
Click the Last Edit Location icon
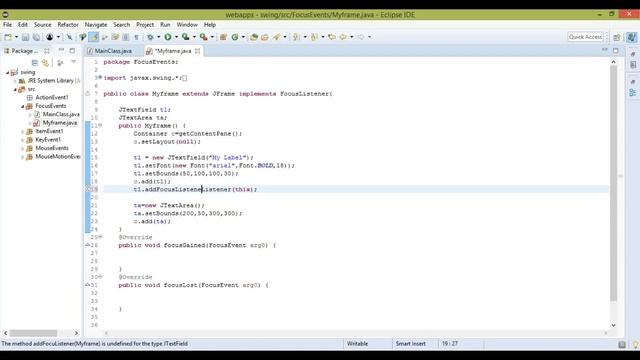[x=332, y=37]
